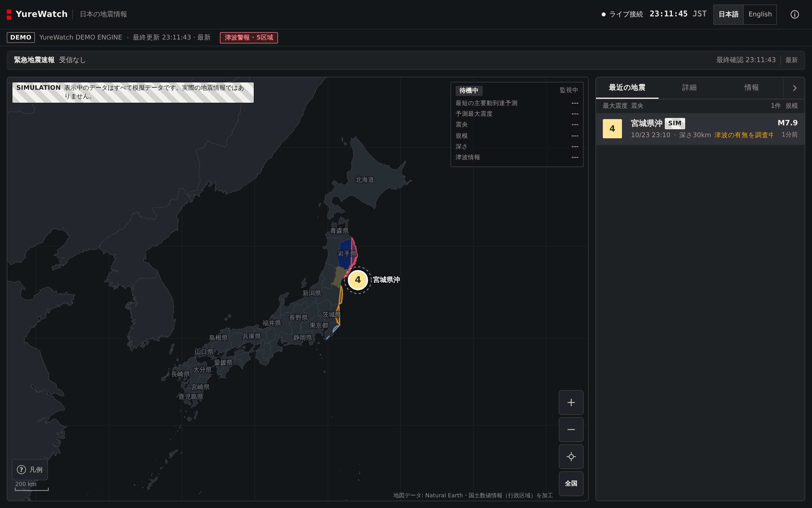812x508 pixels.
Task: Click the 津波情報 row in status panel
Action: click(x=517, y=157)
